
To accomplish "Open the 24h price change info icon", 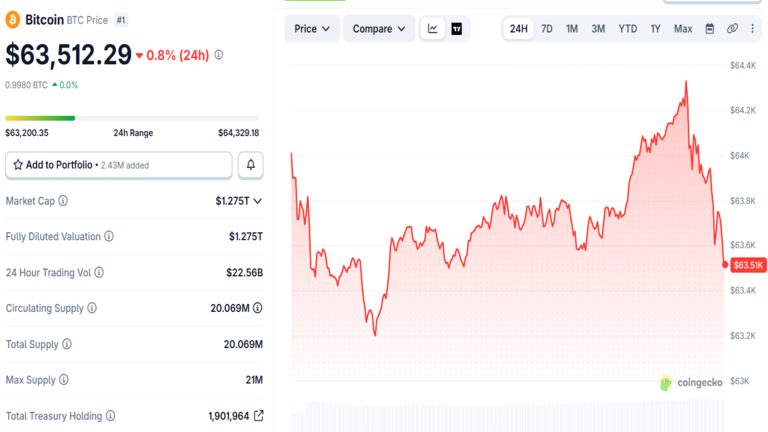I will pos(219,55).
